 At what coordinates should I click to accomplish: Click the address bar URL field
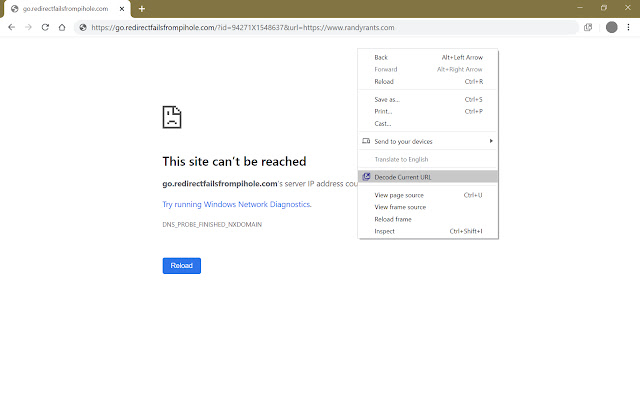click(326, 27)
